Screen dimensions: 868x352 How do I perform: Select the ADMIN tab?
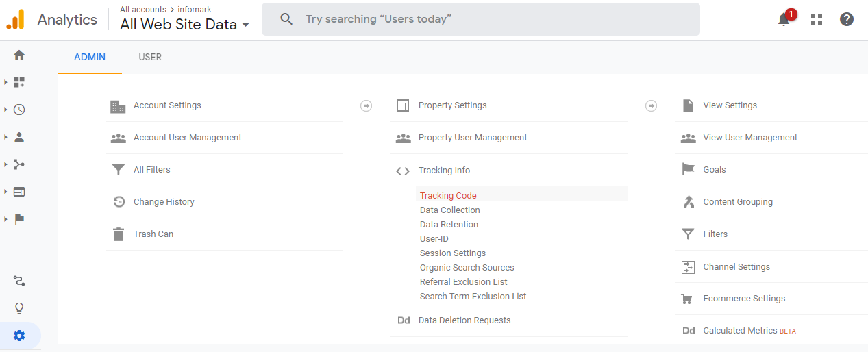tap(90, 58)
